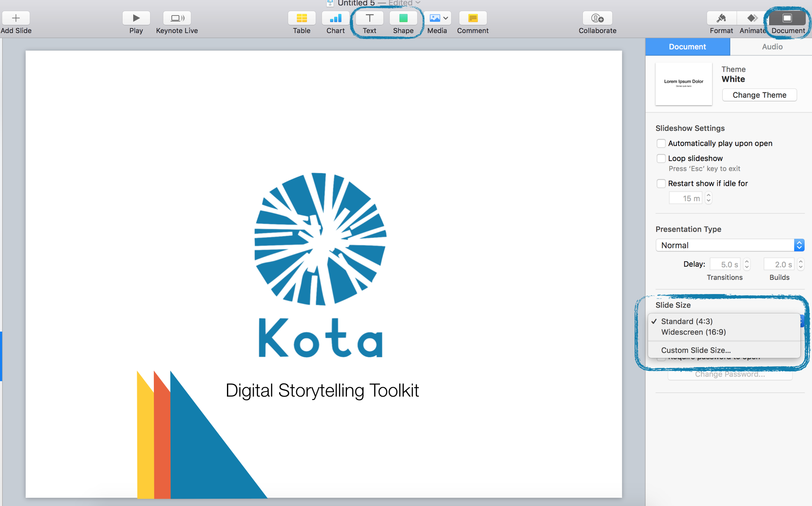Screen dimensions: 812x506
Task: Enable Automatically play upon open
Action: tap(661, 143)
